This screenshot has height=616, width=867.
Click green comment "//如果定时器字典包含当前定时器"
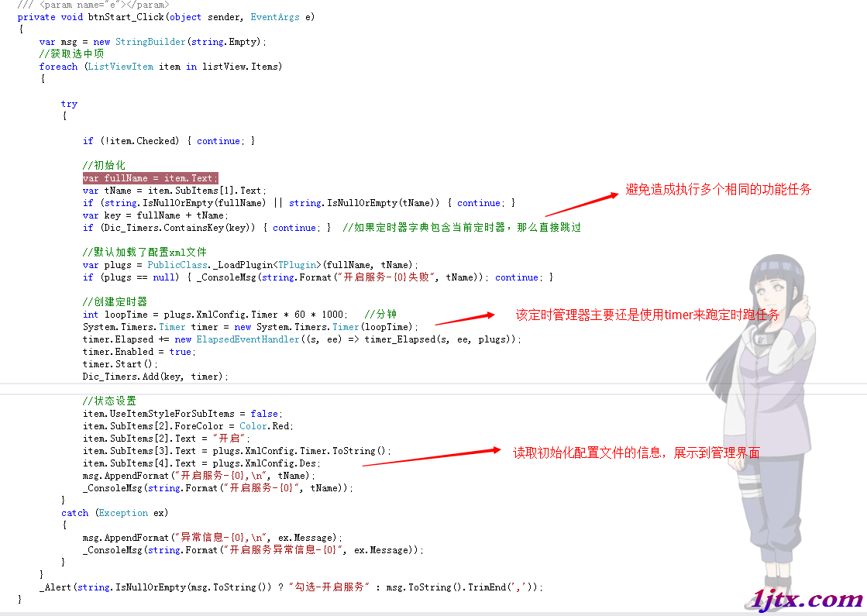tap(462, 227)
